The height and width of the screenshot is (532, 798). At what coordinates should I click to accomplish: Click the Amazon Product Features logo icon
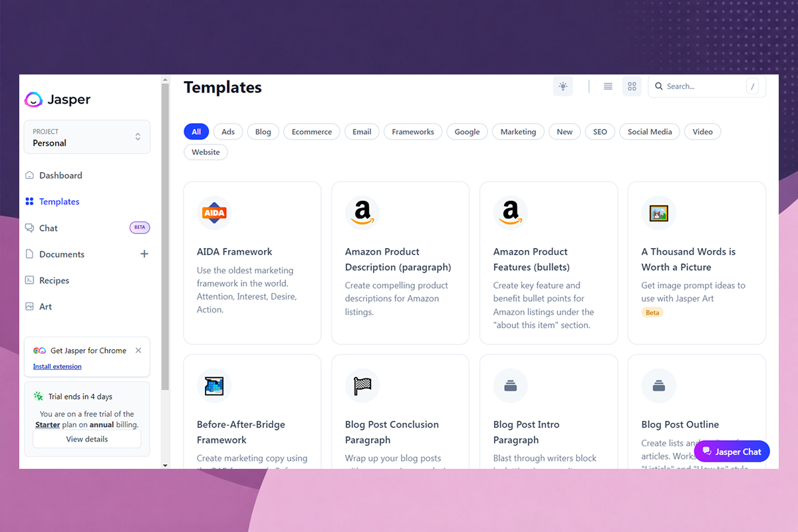click(x=511, y=213)
